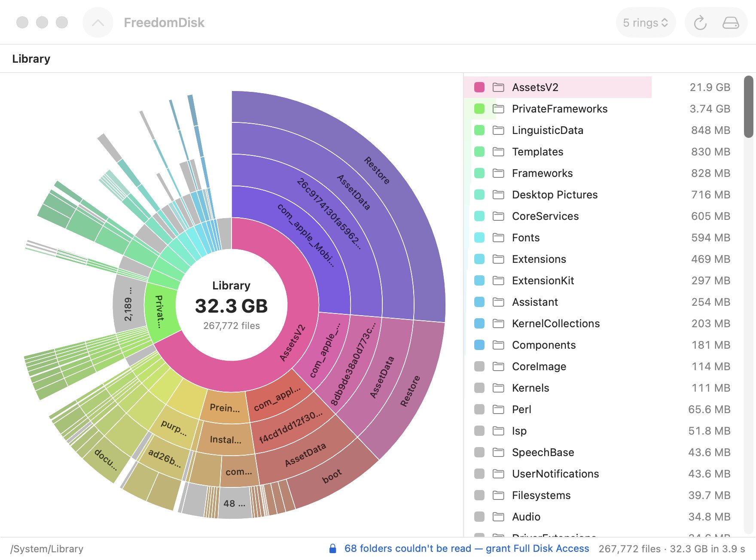Click the Library breadcrumb title
The image size is (756, 560).
31,59
